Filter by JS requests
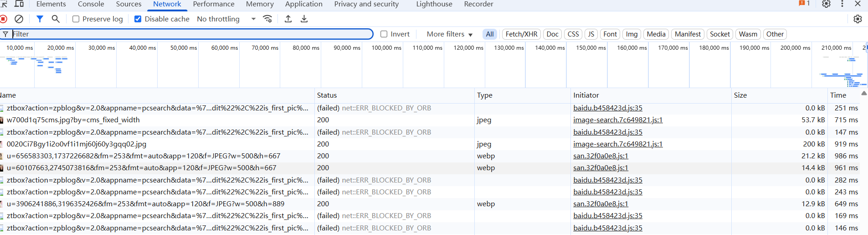Viewport: 868px width, 235px height. click(x=591, y=34)
